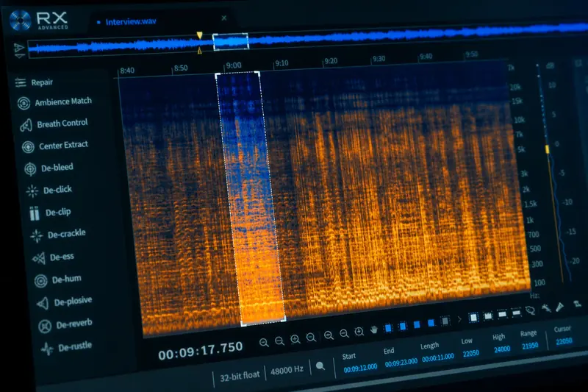This screenshot has width=588, height=392.
Task: Expand the chevron between the blue and white tool icons
Action: [459, 320]
